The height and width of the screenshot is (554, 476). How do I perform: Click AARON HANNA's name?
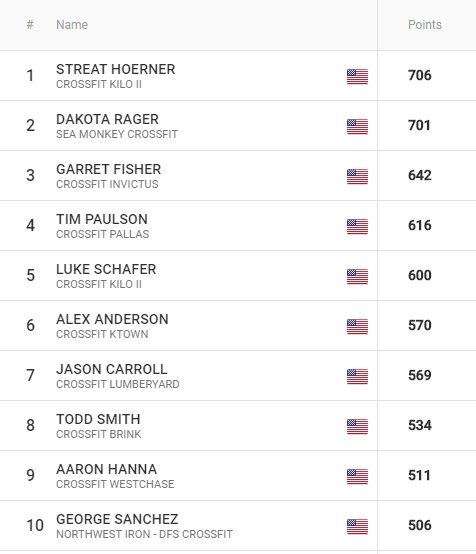(x=106, y=469)
